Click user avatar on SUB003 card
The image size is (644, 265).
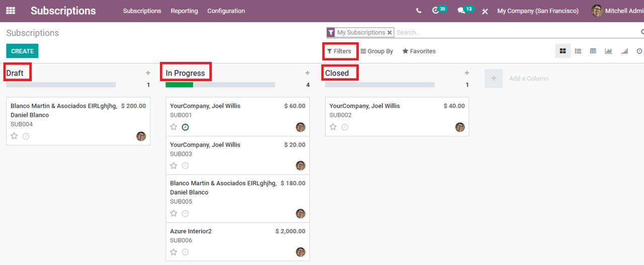[300, 165]
